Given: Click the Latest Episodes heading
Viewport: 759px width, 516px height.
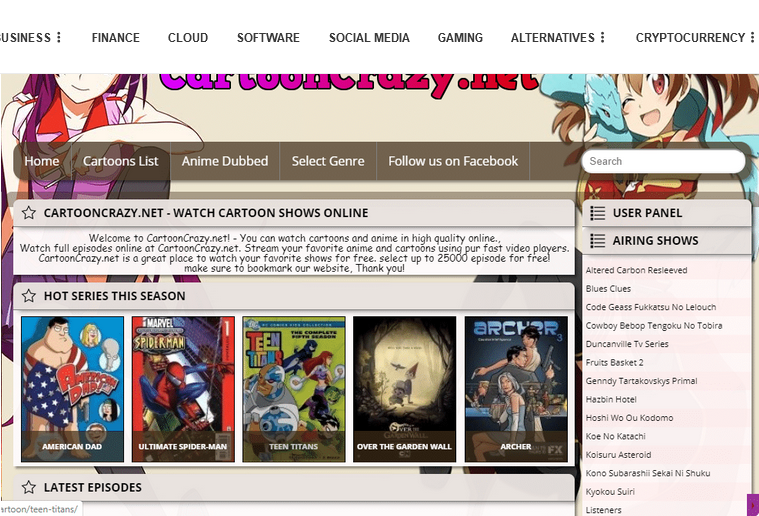Looking at the screenshot, I should (x=92, y=487).
